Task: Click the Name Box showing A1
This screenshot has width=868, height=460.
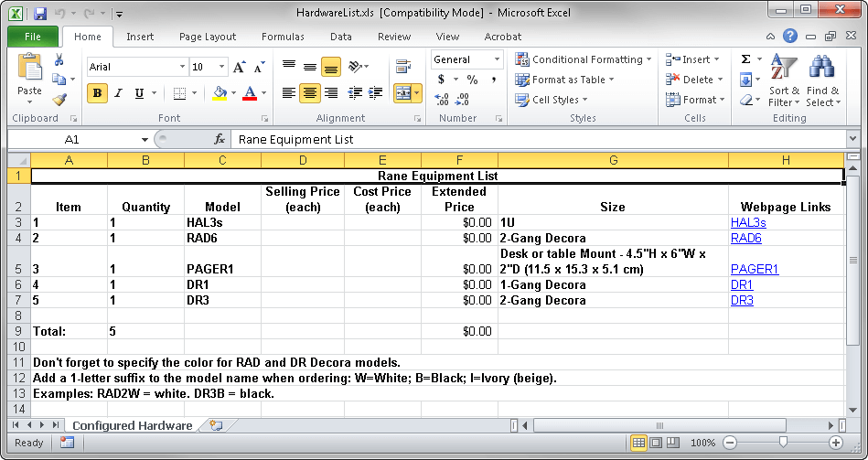Action: (72, 140)
